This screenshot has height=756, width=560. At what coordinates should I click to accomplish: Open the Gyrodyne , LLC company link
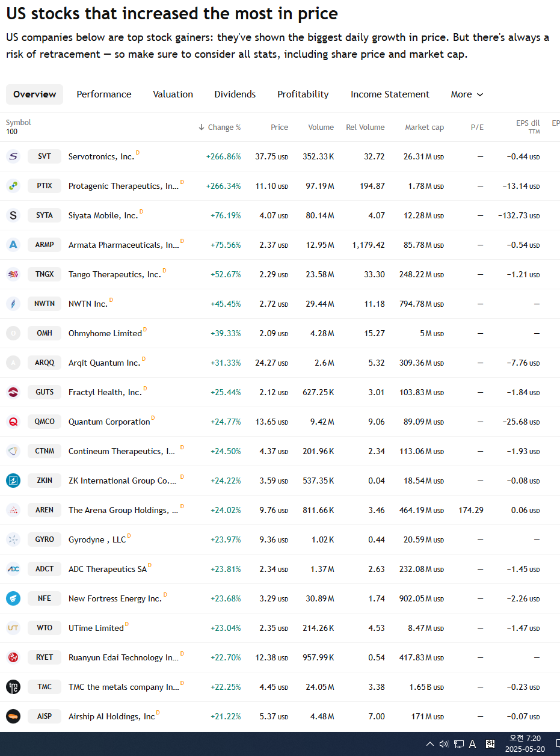pyautogui.click(x=97, y=539)
